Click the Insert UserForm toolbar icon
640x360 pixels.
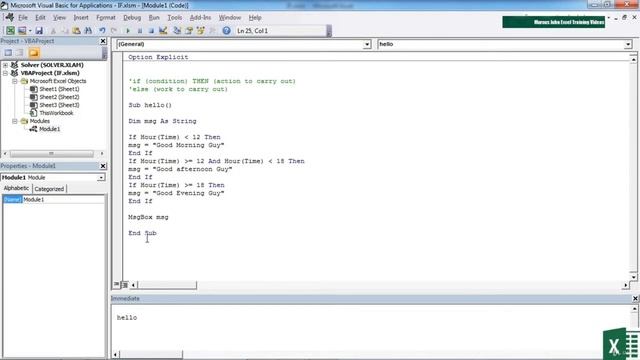click(x=22, y=31)
